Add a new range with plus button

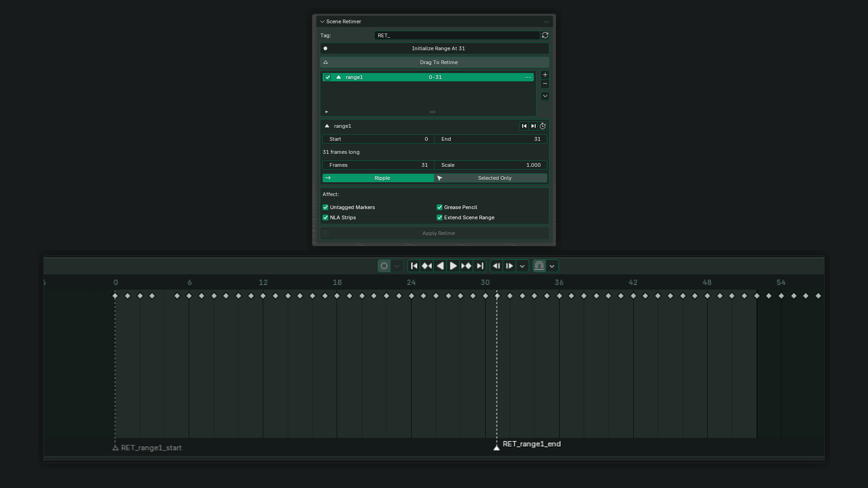(545, 75)
